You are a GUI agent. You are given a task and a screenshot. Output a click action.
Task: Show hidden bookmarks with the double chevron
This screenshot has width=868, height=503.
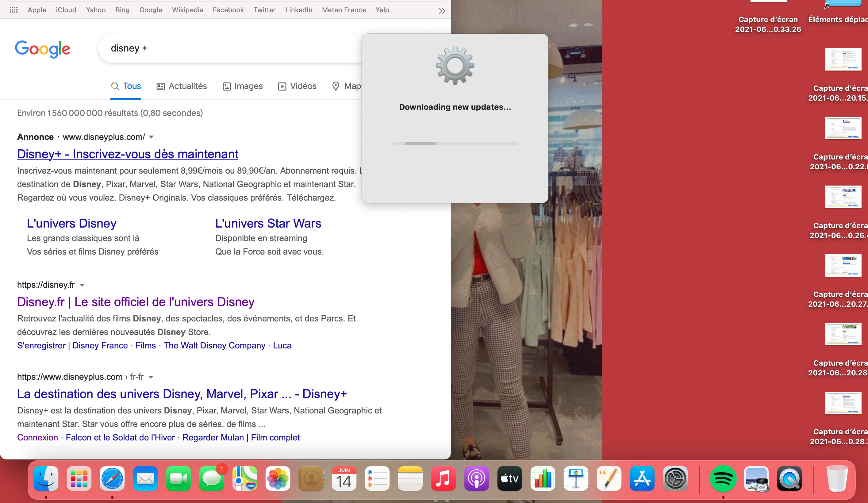[x=442, y=11]
